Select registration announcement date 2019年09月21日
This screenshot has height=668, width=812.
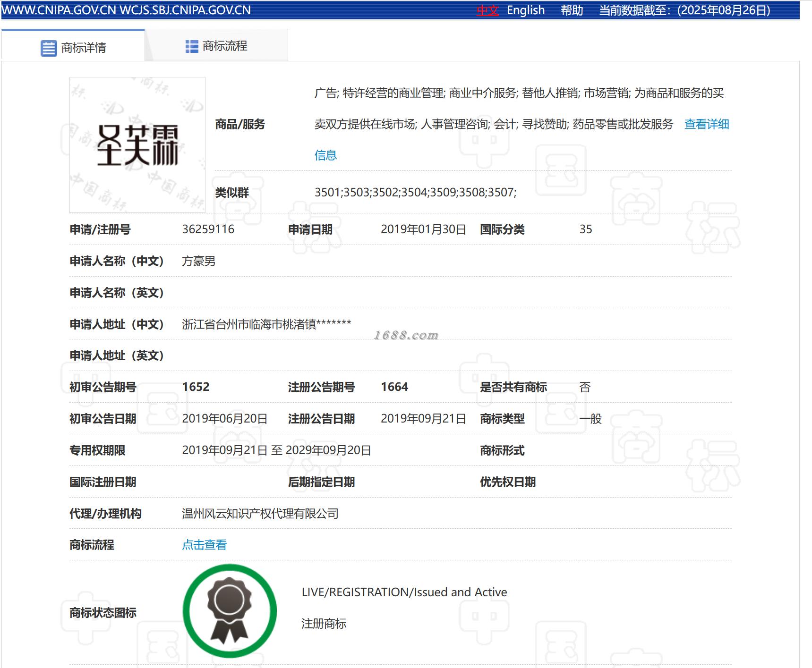(423, 419)
